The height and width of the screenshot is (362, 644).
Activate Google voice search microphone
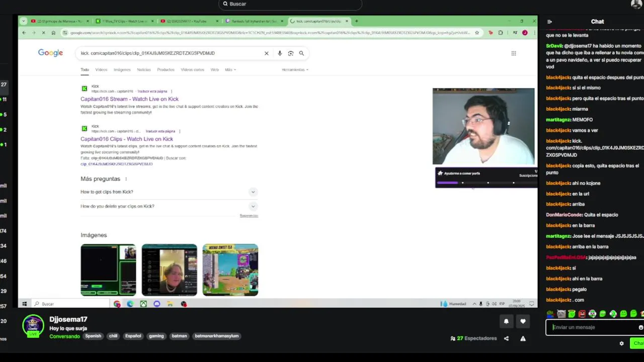[x=280, y=53]
